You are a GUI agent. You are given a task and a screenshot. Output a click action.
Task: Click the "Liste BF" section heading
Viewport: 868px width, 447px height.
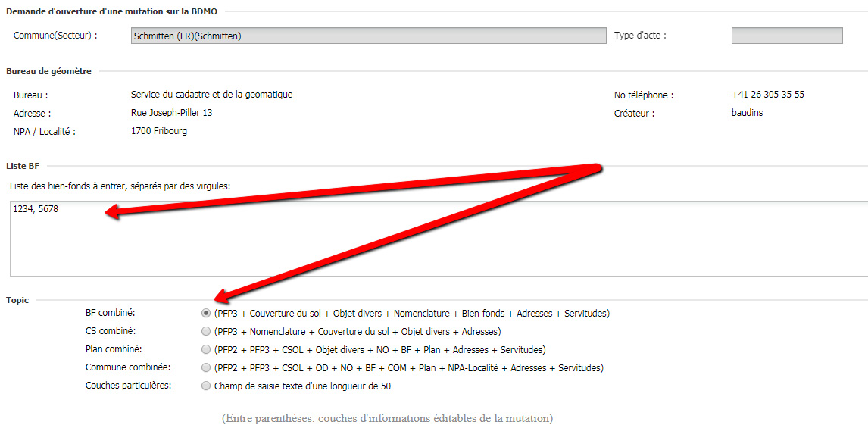point(22,166)
